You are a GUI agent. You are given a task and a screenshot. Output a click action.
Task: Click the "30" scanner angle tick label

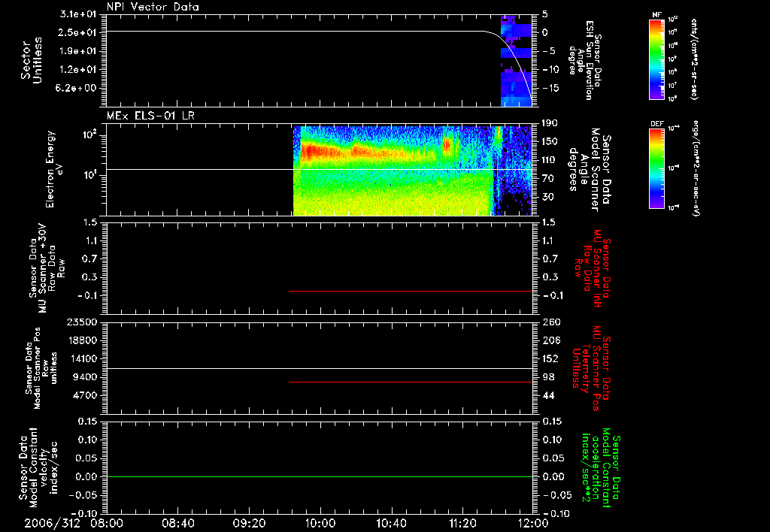pyautogui.click(x=548, y=197)
